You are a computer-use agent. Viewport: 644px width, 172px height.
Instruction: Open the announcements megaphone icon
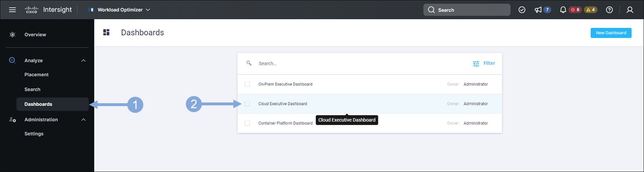tap(538, 10)
